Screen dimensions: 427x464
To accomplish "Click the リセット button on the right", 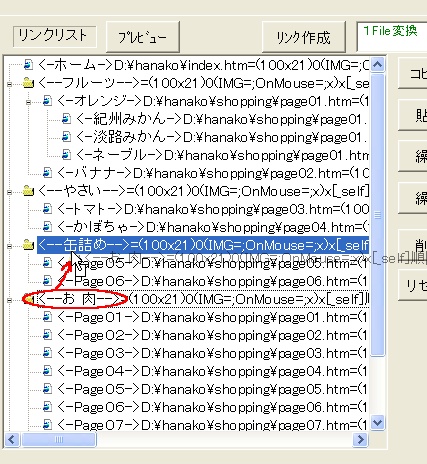I will pyautogui.click(x=413, y=285).
